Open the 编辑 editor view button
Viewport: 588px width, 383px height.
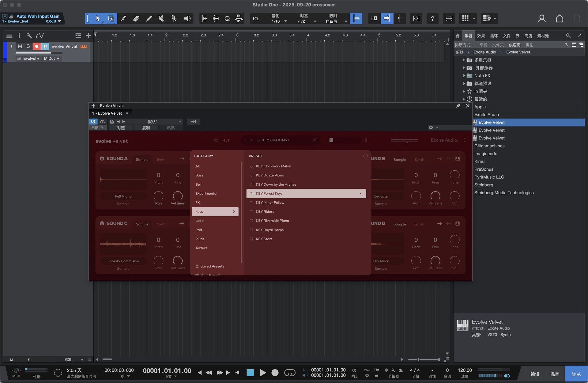pyautogui.click(x=535, y=374)
